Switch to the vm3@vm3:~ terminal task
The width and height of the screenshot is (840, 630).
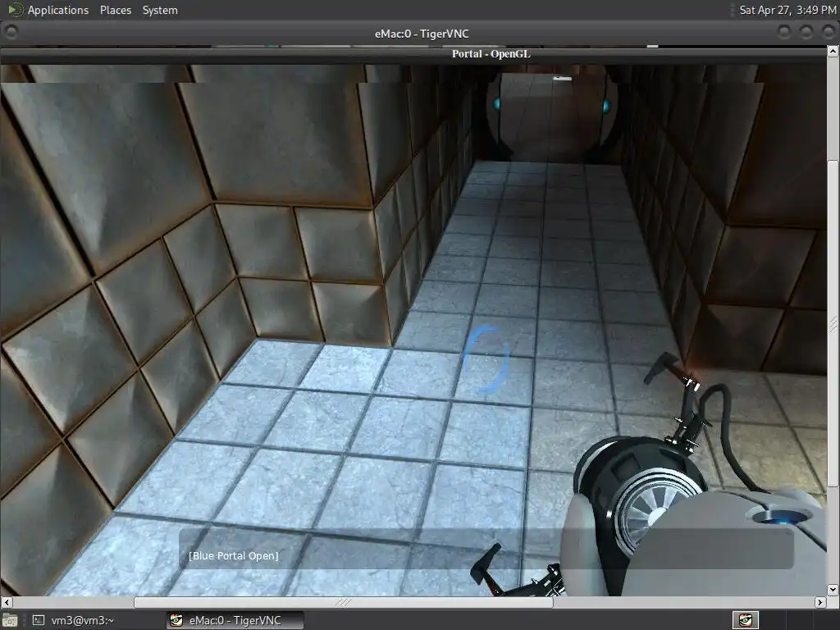point(73,620)
